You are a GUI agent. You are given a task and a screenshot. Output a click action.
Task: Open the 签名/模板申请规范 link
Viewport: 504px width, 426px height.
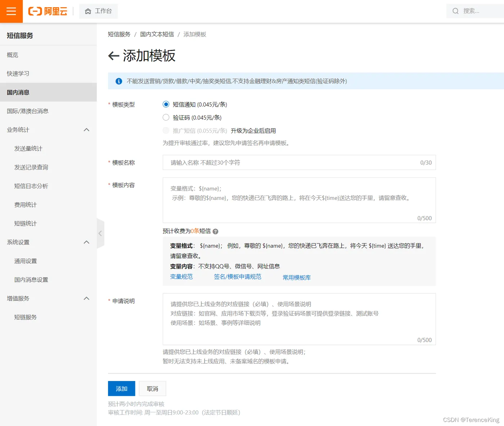tap(238, 277)
